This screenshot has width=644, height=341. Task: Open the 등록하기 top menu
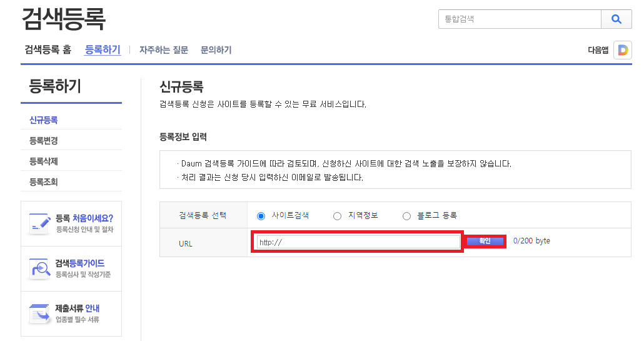[x=103, y=49]
